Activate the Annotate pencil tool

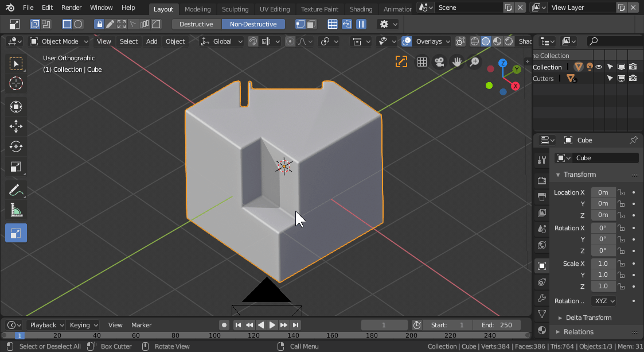click(16, 190)
